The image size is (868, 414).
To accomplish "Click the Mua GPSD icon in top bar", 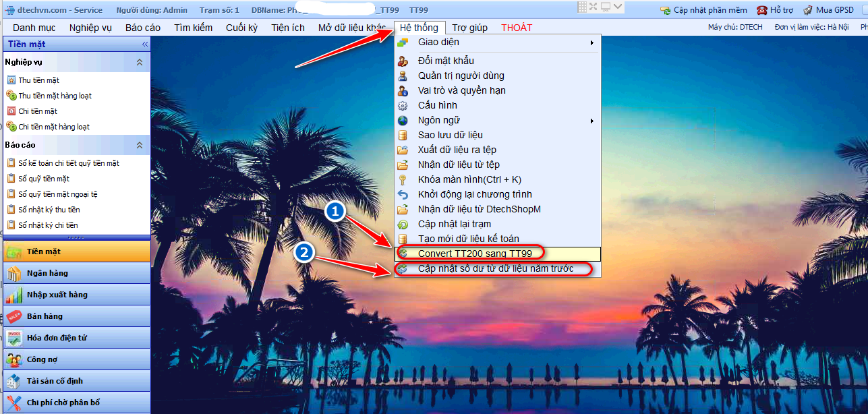I will (807, 10).
